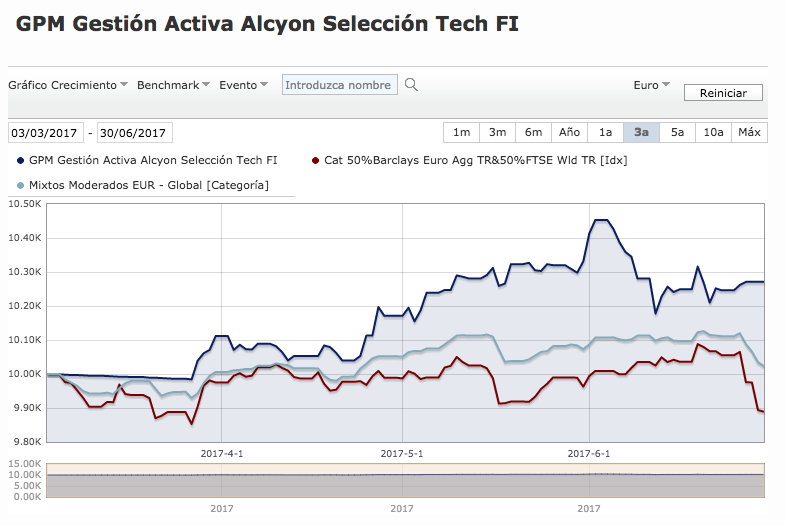This screenshot has height=526, width=785.
Task: Expand the Benchmark dropdown menu
Action: click(x=173, y=85)
